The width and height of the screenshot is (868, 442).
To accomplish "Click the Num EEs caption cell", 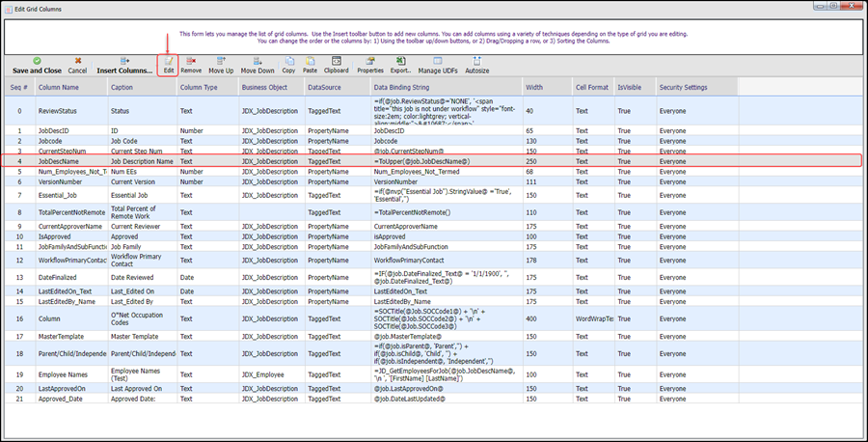I will point(143,172).
